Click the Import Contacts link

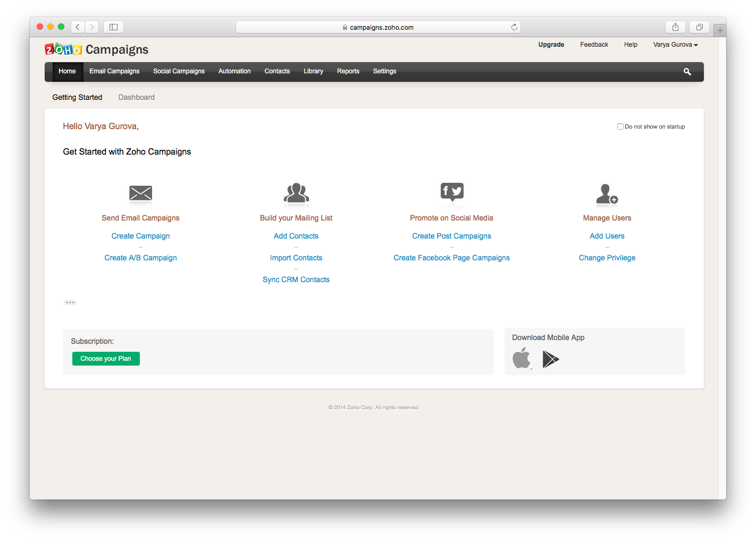coord(296,258)
